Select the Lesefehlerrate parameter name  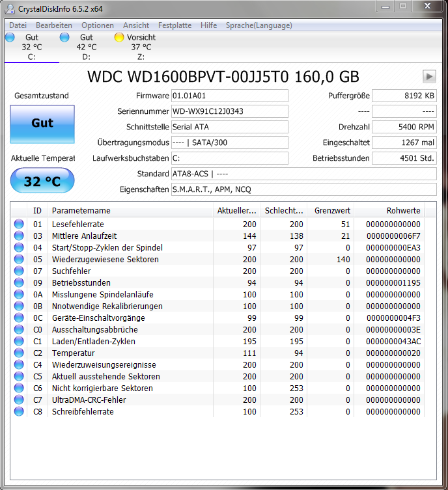[x=78, y=224]
